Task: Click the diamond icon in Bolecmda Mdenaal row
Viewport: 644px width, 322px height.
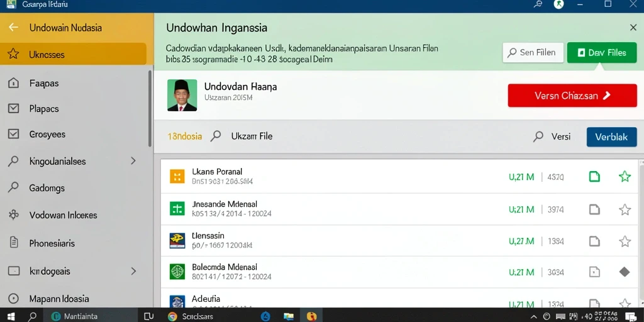Action: click(x=625, y=272)
